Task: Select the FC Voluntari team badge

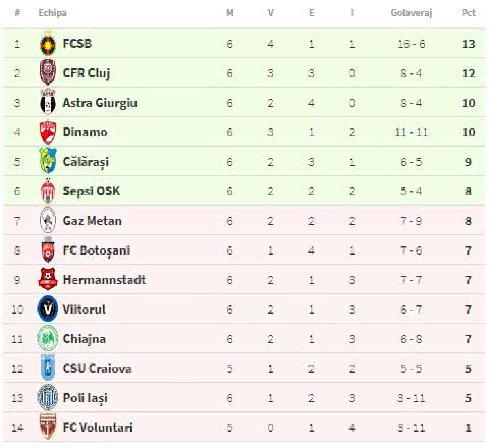Action: pos(48,427)
